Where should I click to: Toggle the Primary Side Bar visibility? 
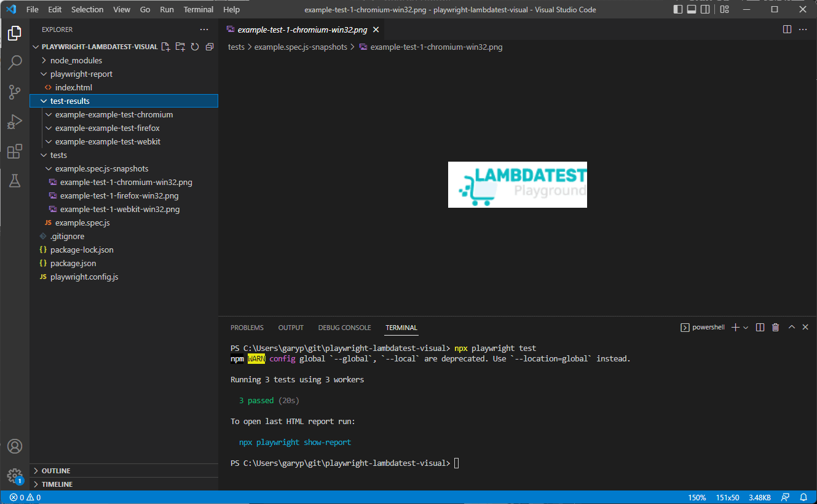[x=677, y=9]
